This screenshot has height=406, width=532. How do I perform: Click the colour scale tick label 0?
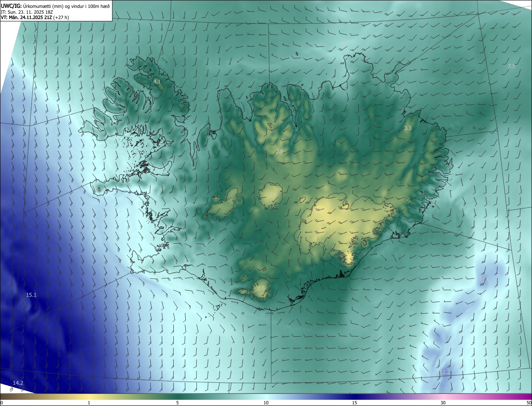tap(2, 403)
